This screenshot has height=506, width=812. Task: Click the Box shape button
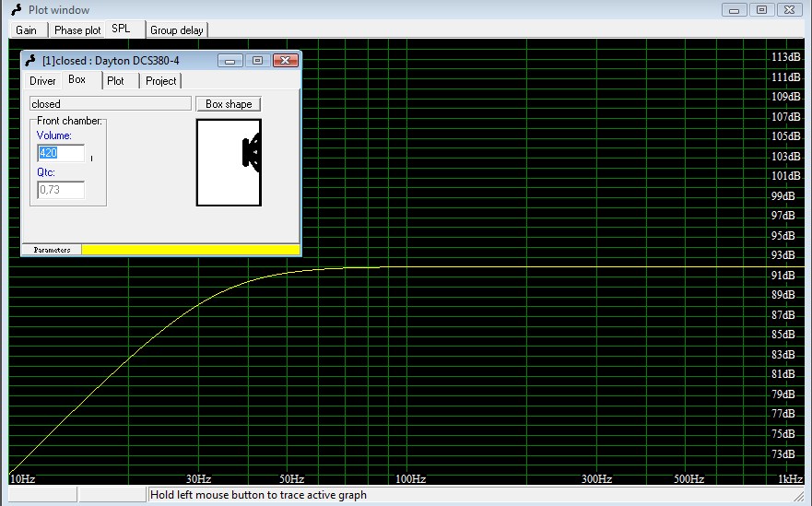pyautogui.click(x=229, y=104)
